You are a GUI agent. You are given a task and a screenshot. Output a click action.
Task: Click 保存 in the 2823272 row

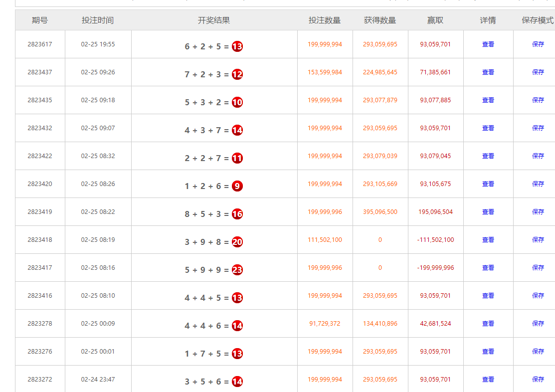538,380
